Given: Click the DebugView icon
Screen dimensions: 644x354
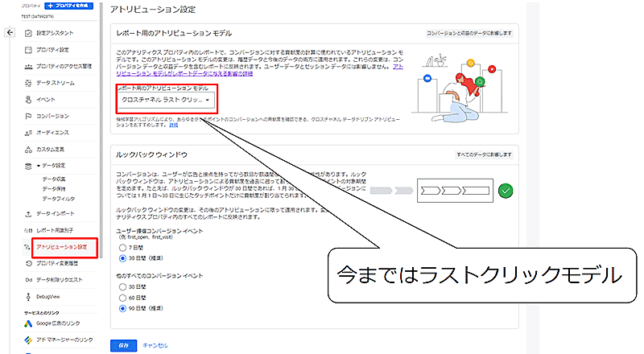Looking at the screenshot, I should [28, 296].
